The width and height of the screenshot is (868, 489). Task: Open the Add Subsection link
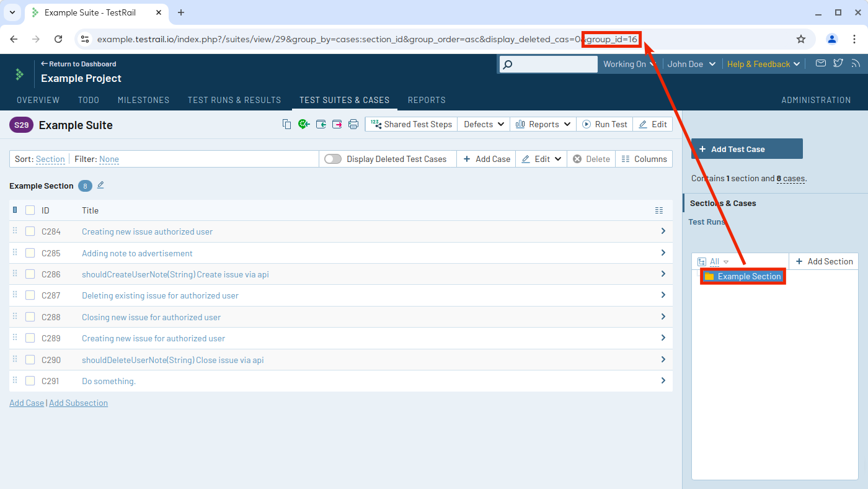click(78, 402)
